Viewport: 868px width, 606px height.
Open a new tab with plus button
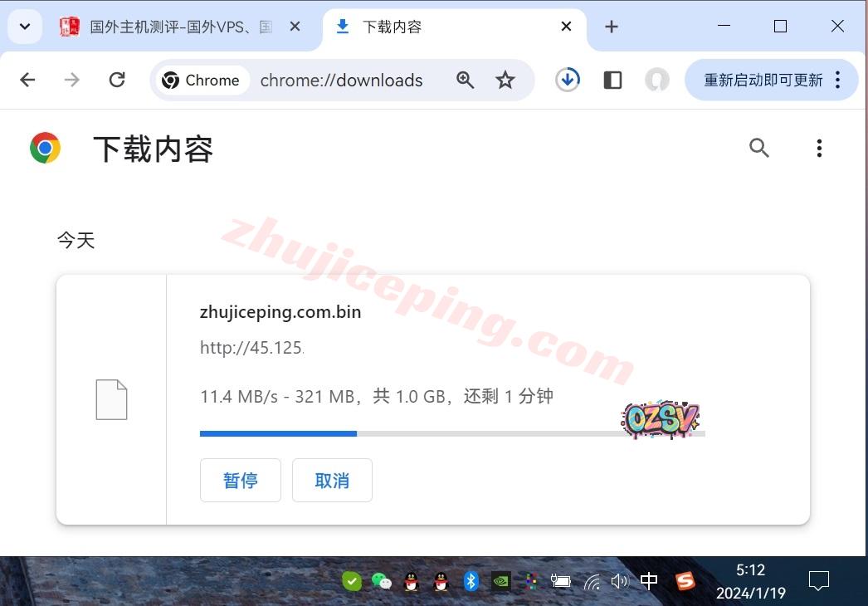pyautogui.click(x=612, y=27)
